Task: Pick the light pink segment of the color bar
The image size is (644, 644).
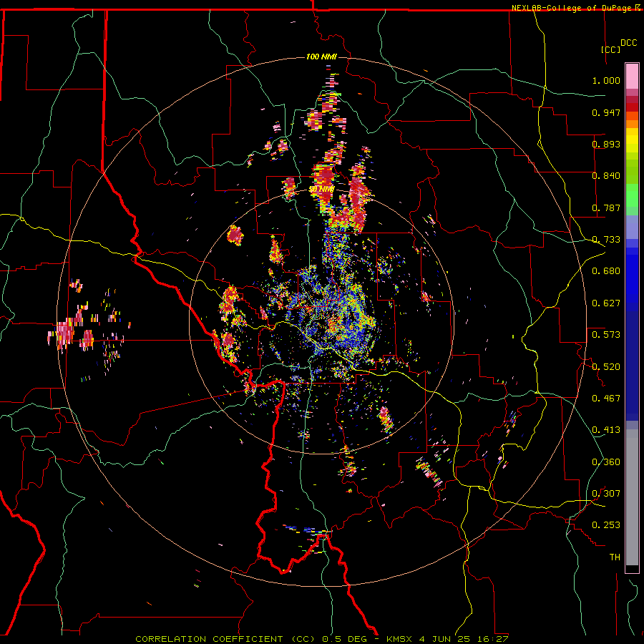Action: click(x=632, y=76)
